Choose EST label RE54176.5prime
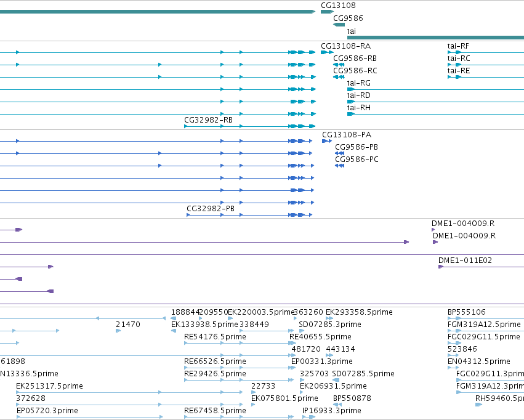Viewport: 524px width, 420px height. click(x=216, y=337)
